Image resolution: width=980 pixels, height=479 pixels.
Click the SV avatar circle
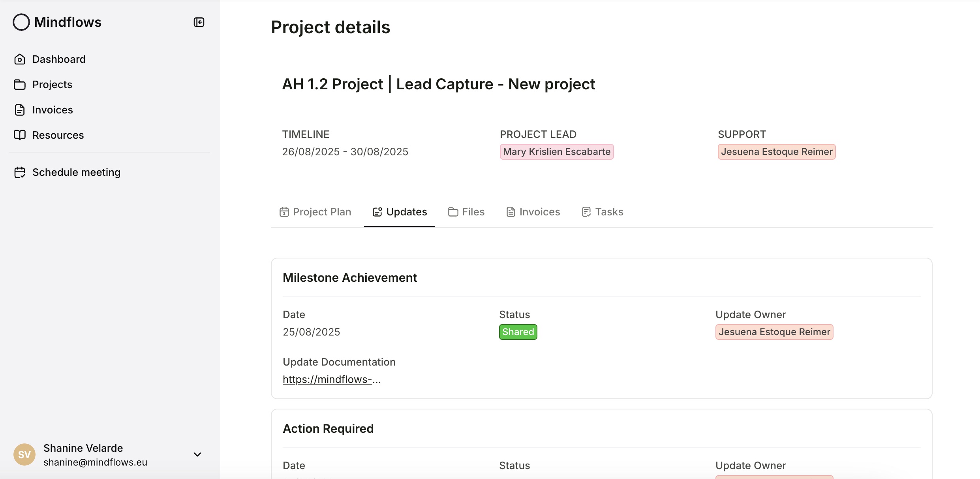[x=24, y=454]
